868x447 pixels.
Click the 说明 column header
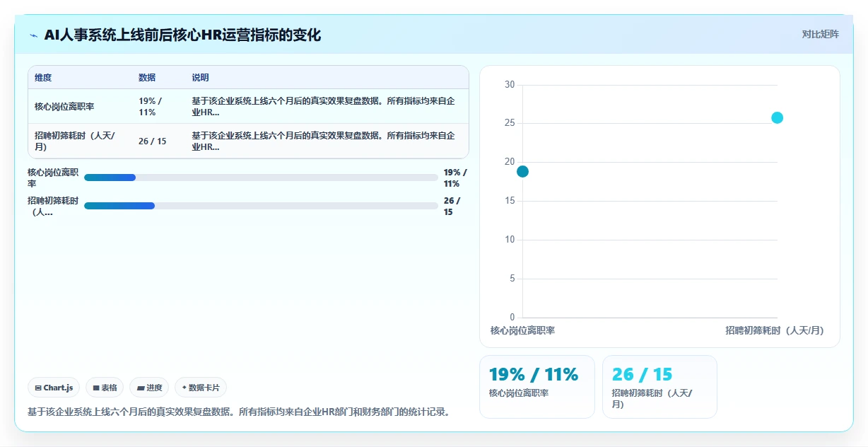200,78
